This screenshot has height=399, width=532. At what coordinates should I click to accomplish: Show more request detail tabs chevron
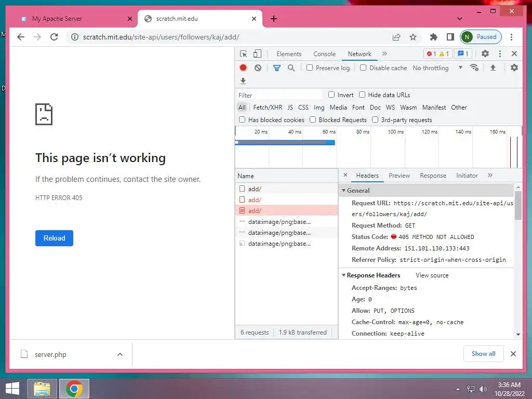[x=490, y=175]
